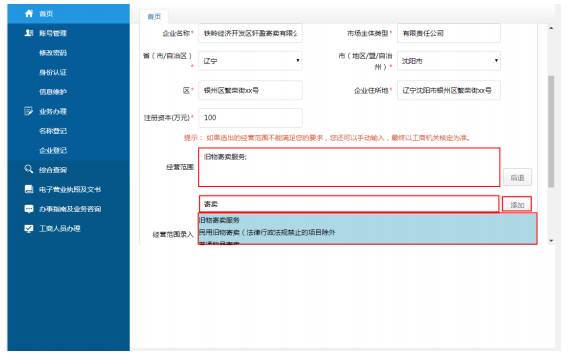568x364 pixels.
Task: Click the vertical scrollbar thumb
Action: pyautogui.click(x=551, y=131)
